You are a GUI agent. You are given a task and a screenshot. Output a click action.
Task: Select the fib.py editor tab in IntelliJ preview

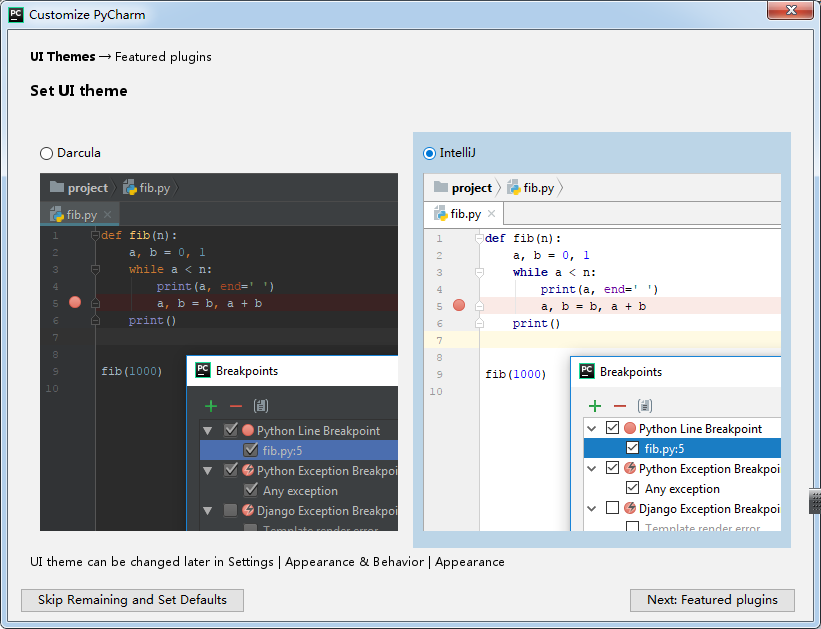click(x=464, y=214)
